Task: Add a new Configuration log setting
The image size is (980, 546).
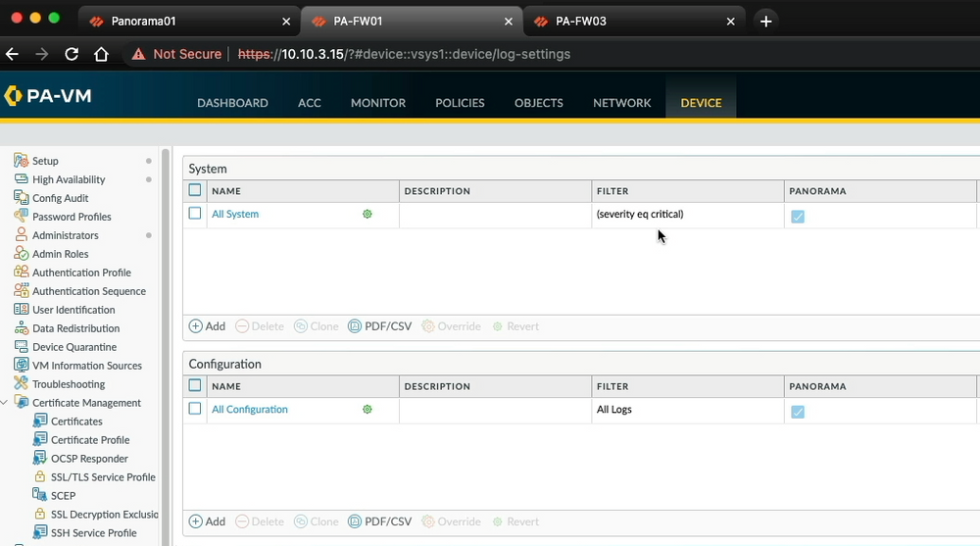Action: pos(207,521)
